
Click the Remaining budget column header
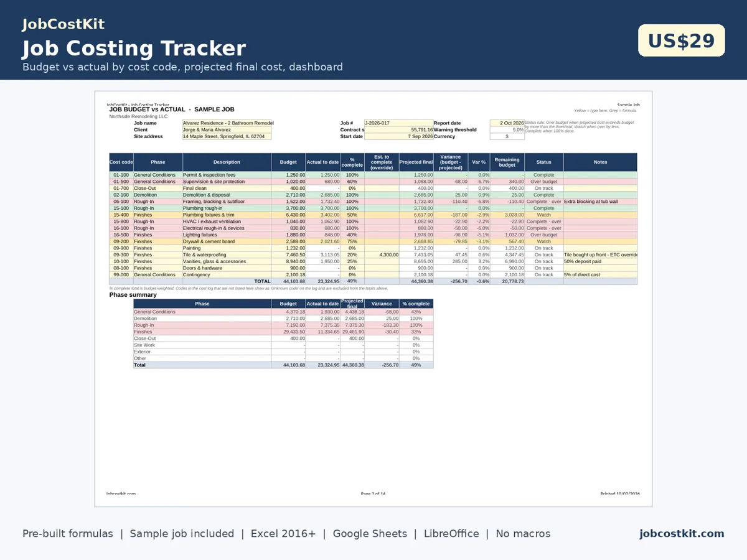507,162
